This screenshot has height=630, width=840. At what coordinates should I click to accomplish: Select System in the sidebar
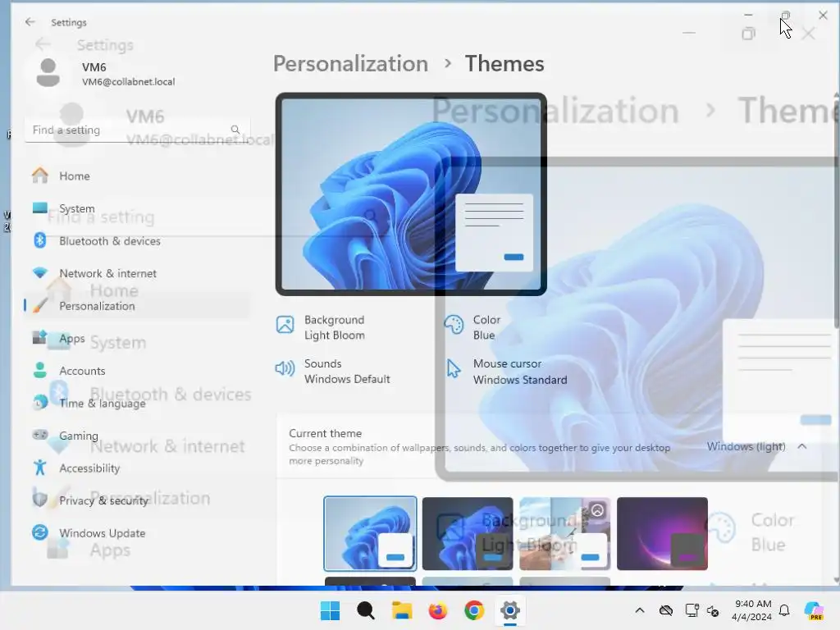coord(137,208)
